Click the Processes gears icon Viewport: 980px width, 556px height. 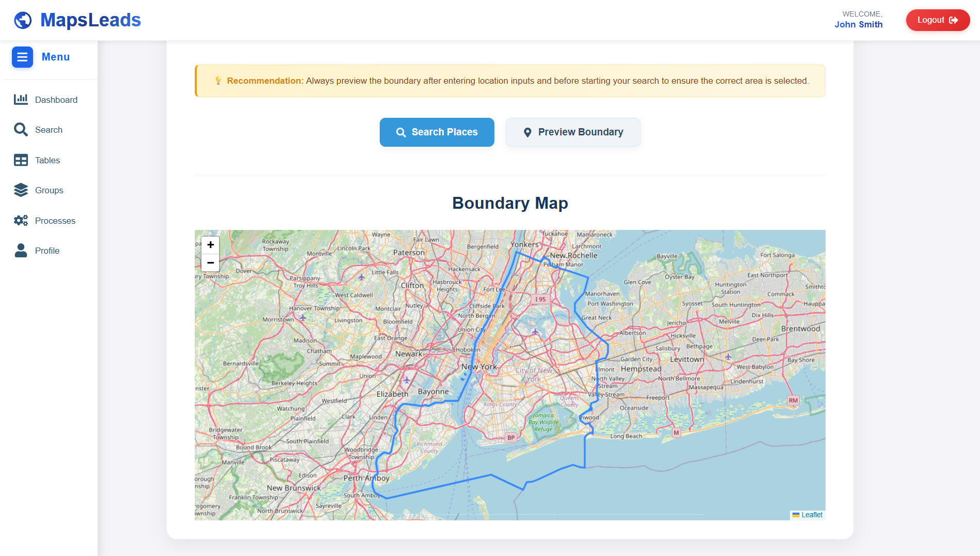coord(21,221)
